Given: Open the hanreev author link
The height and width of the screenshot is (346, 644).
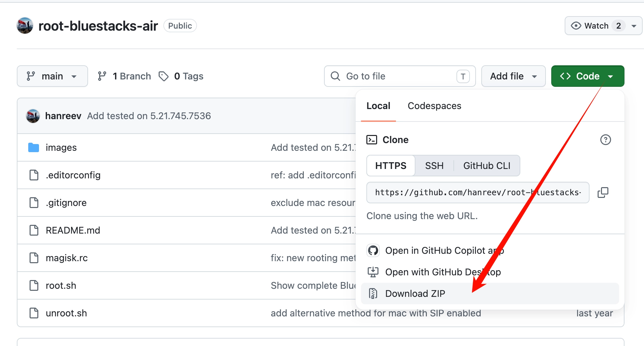Looking at the screenshot, I should click(63, 116).
